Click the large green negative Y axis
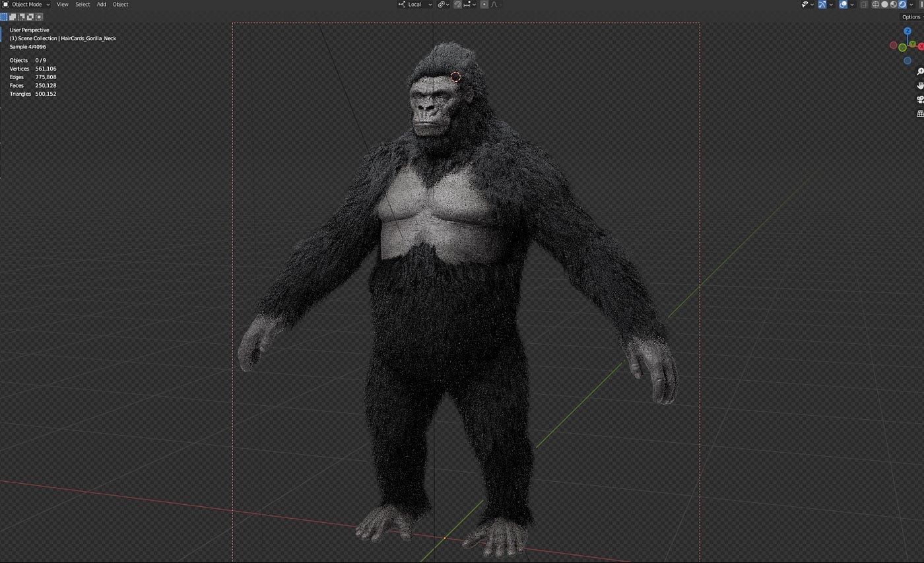924x563 pixels. 902,48
